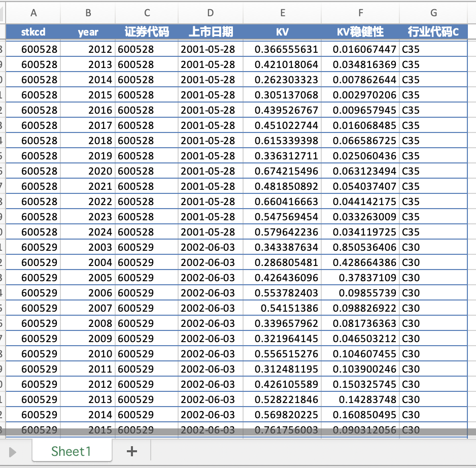Select year cell 2024 for stock 600528

pos(88,232)
